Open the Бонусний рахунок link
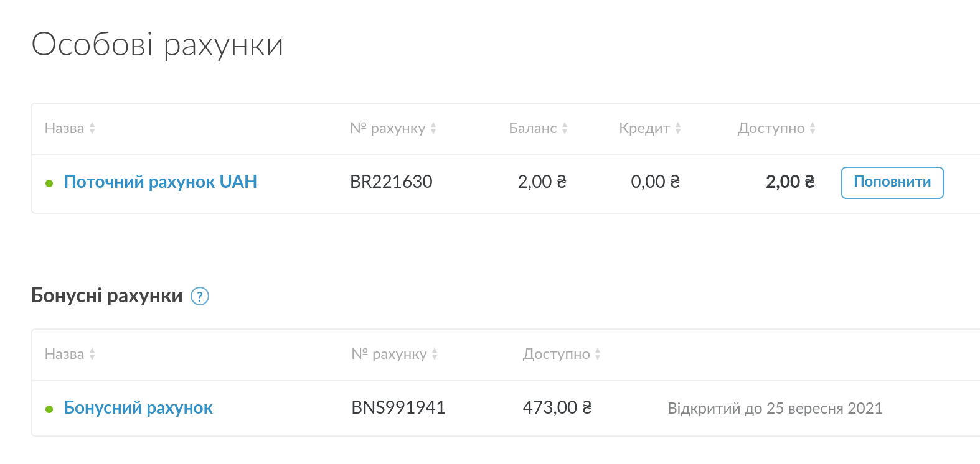Viewport: 980px width, 464px height. 138,408
